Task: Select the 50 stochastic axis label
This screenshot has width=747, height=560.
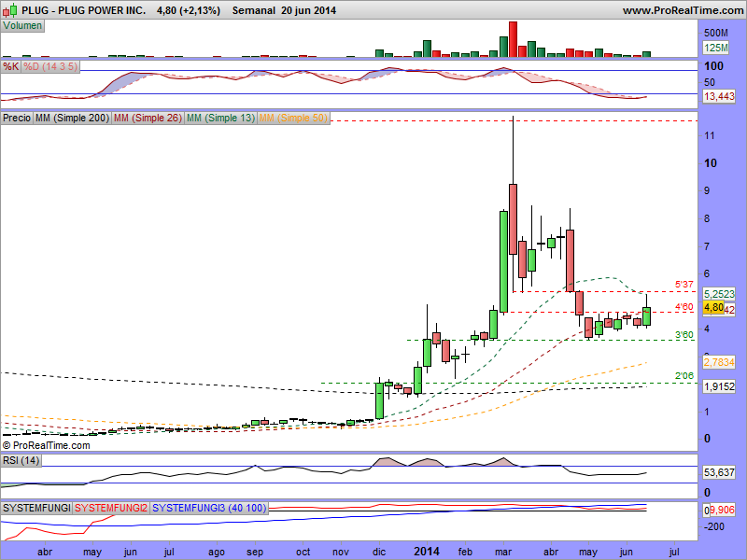Action: 710,82
